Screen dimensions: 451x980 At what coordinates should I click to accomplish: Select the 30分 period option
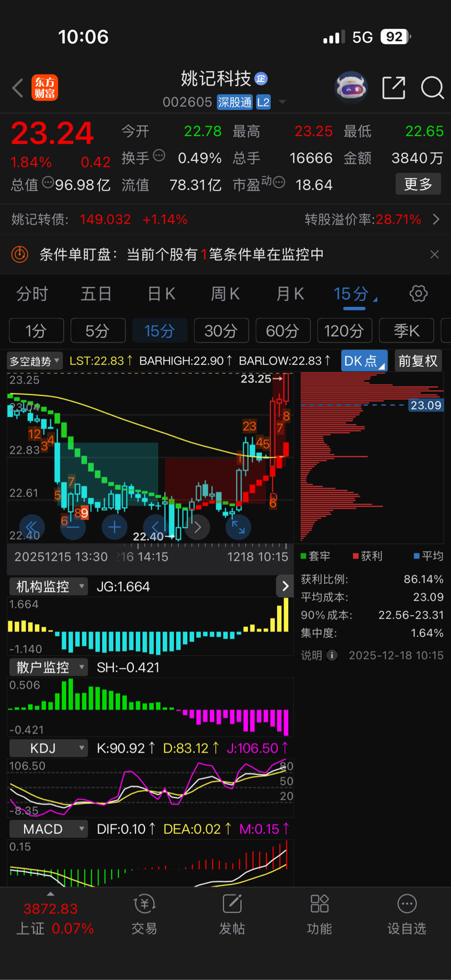221,330
